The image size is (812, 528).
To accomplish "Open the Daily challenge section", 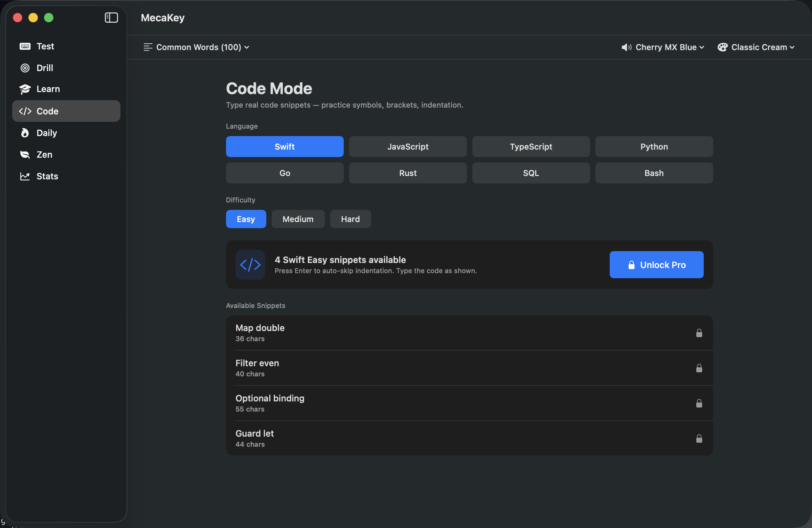I will 66,133.
